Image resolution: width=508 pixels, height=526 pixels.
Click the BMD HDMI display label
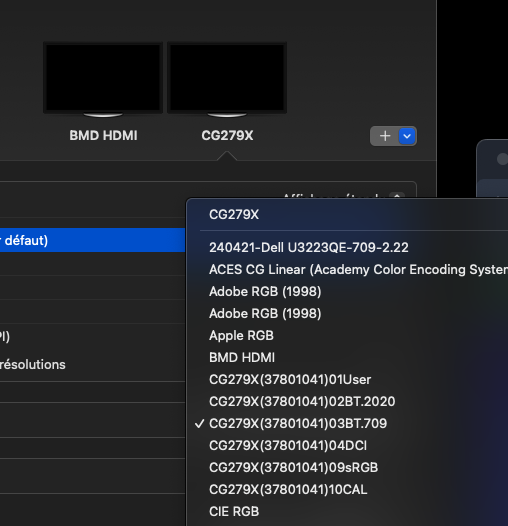tap(103, 136)
